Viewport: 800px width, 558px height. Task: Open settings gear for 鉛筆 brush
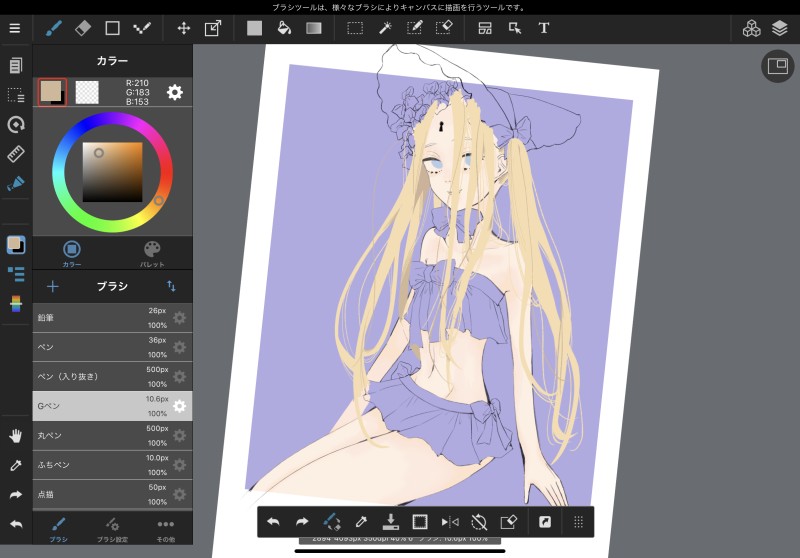(180, 318)
